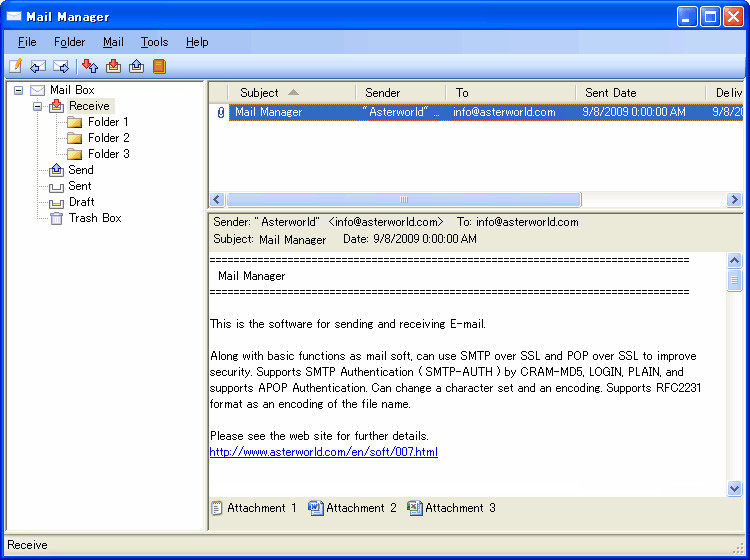Click mail list left scroll arrow

pyautogui.click(x=217, y=199)
